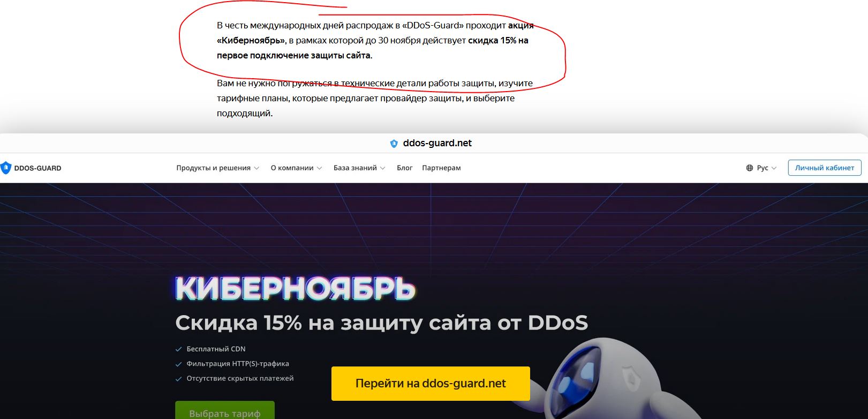The width and height of the screenshot is (868, 419).
Task: Click the КИБЕРНОЯБРЬ banner title
Action: pyautogui.click(x=295, y=288)
